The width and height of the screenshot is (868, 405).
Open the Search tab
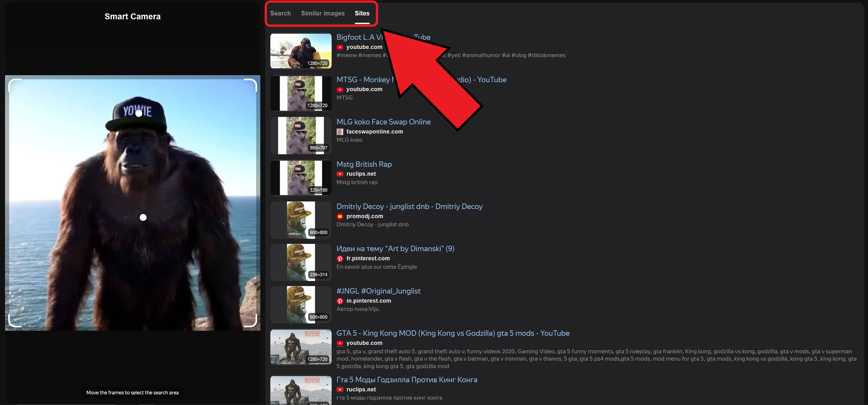click(280, 13)
